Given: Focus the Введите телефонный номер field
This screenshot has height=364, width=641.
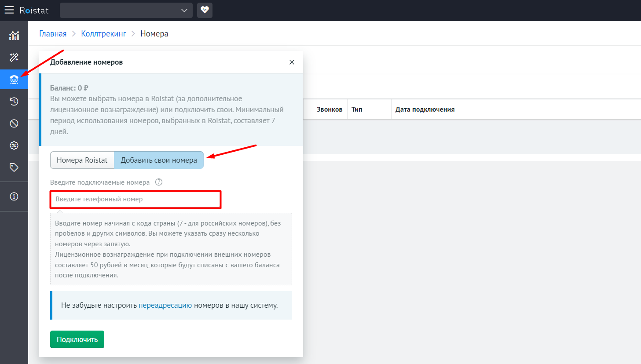Looking at the screenshot, I should (x=136, y=199).
